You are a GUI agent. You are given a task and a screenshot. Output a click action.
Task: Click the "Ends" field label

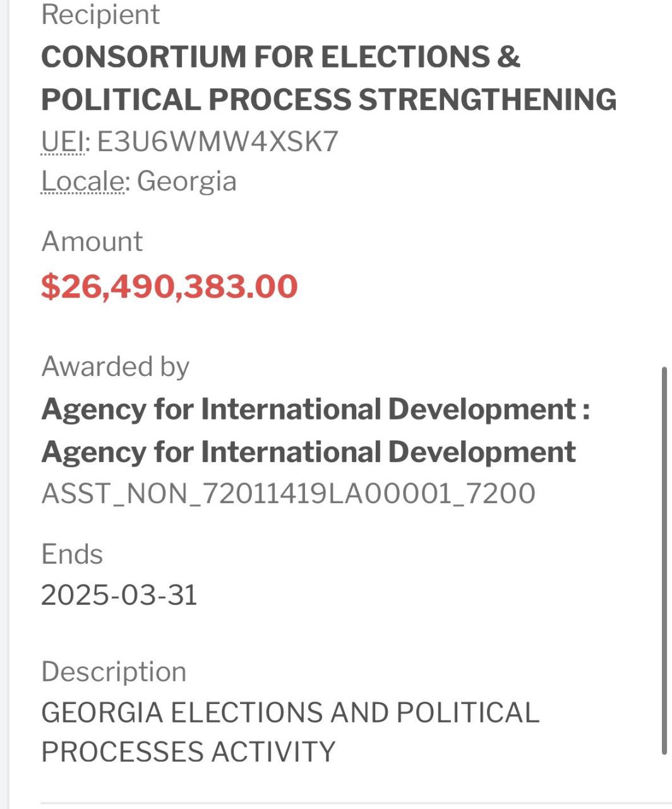(72, 554)
